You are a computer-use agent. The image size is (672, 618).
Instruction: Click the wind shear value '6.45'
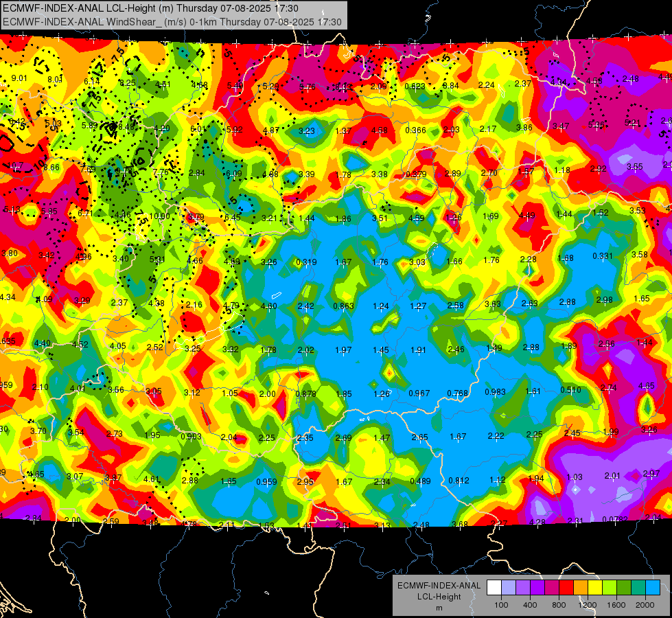coord(232,217)
